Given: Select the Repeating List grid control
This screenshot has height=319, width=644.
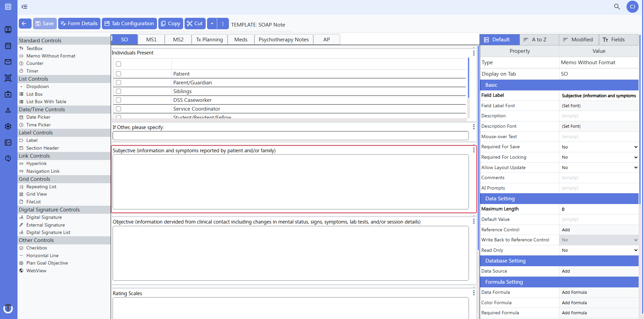Looking at the screenshot, I should 41,187.
